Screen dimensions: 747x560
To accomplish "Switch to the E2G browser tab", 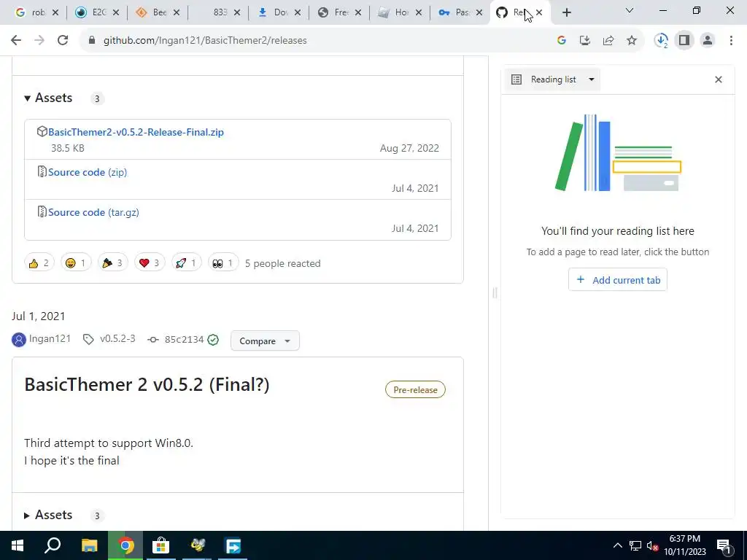I will click(x=93, y=12).
